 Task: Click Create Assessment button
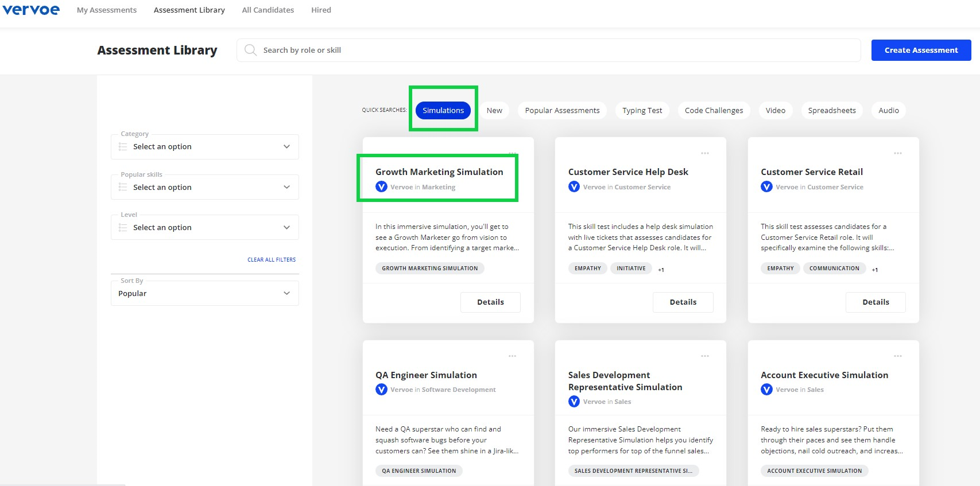click(x=921, y=50)
